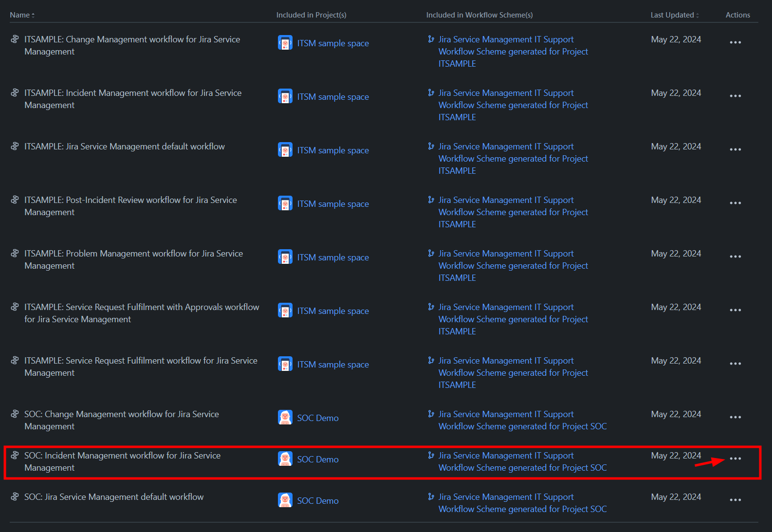Open ITSM sample space from Change Management row
The width and height of the screenshot is (772, 532).
coord(333,43)
